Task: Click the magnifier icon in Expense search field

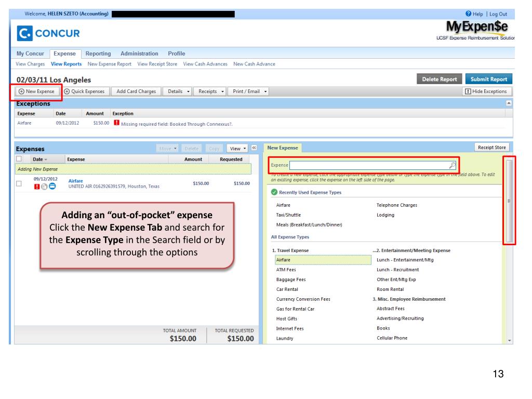Action: click(x=453, y=165)
